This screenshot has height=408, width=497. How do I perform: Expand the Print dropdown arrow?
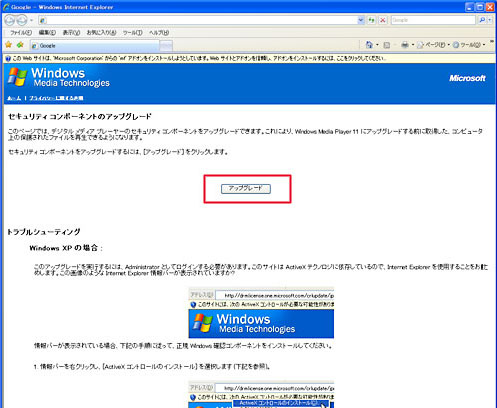coord(413,45)
